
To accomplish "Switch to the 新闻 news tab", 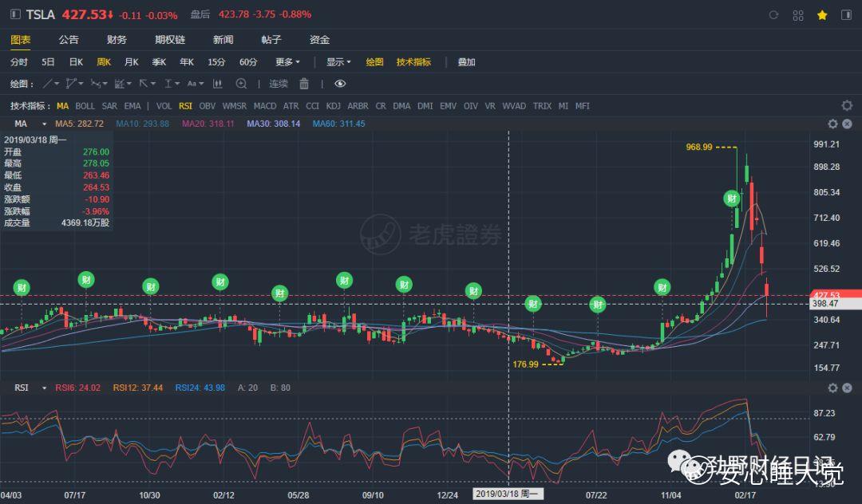I will pos(223,40).
